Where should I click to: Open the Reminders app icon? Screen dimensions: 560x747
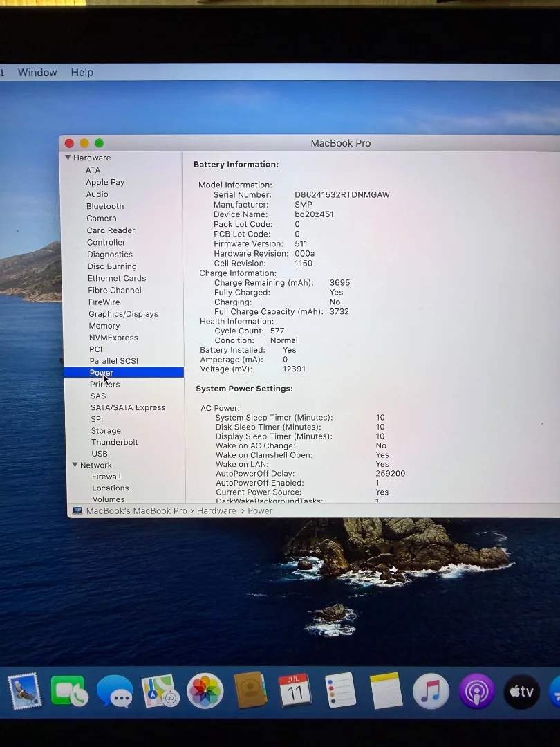pos(340,690)
